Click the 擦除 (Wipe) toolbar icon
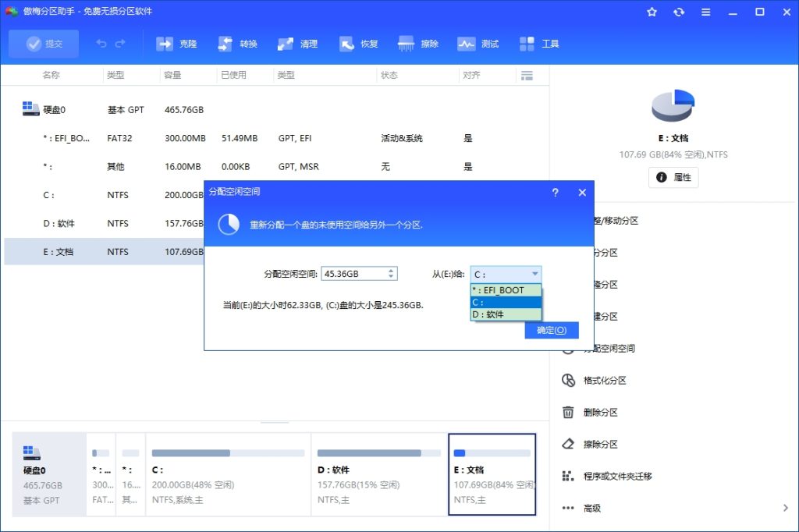799x532 pixels. click(419, 44)
